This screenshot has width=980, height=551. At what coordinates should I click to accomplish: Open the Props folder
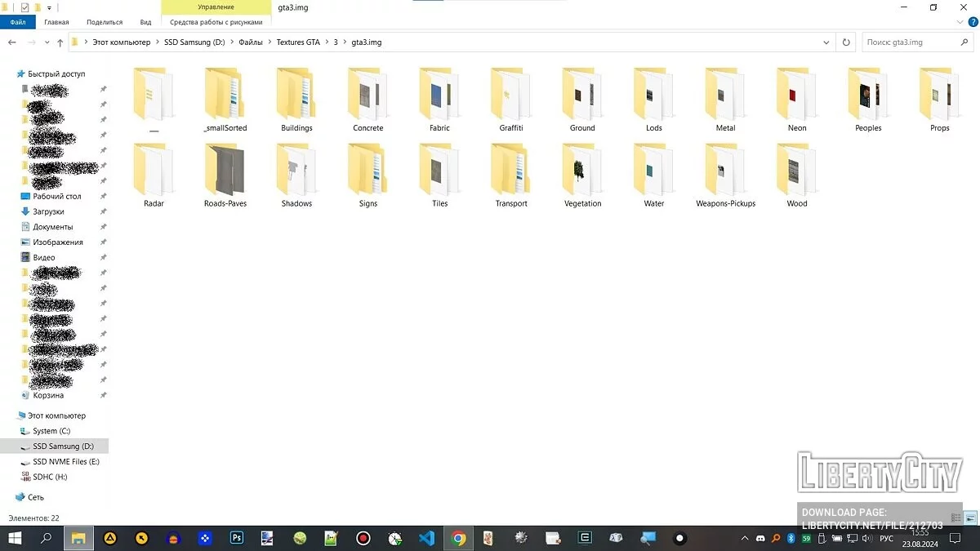940,100
